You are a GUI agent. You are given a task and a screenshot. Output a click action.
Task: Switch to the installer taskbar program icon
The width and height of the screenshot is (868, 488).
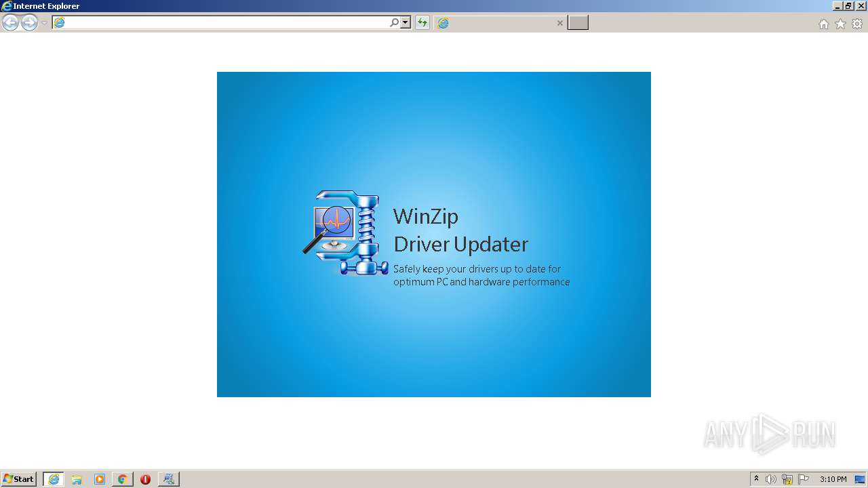[x=169, y=479]
